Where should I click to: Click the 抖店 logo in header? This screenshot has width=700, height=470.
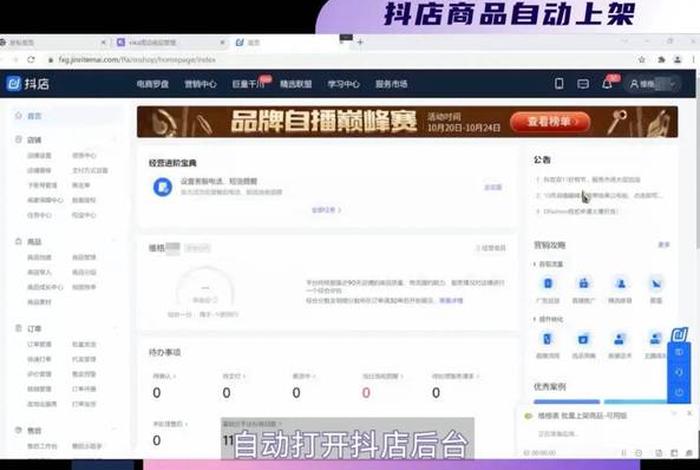(x=28, y=83)
